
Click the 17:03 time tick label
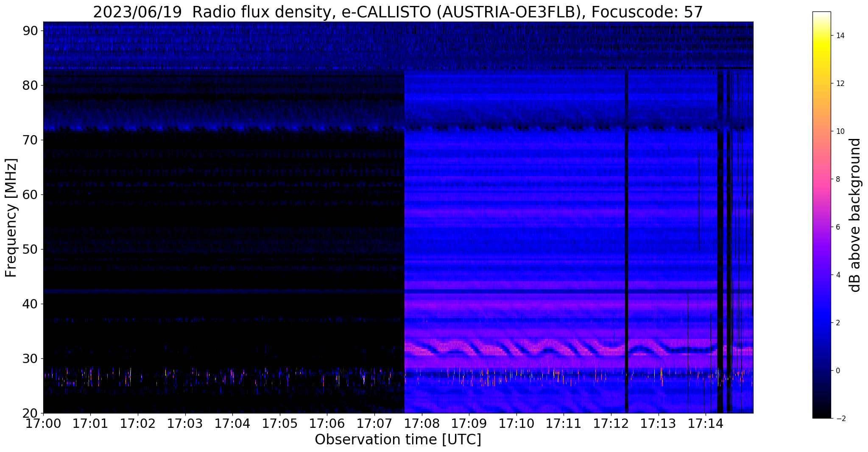[185, 423]
